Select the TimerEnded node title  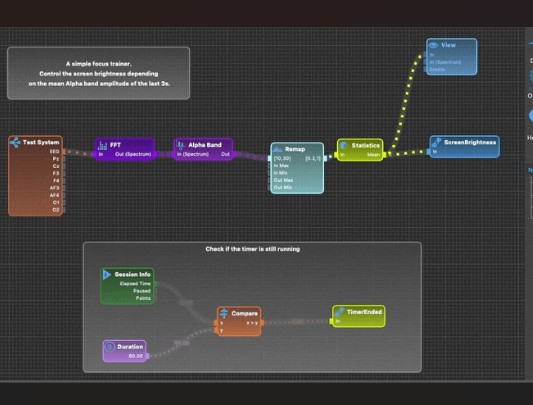tap(364, 312)
